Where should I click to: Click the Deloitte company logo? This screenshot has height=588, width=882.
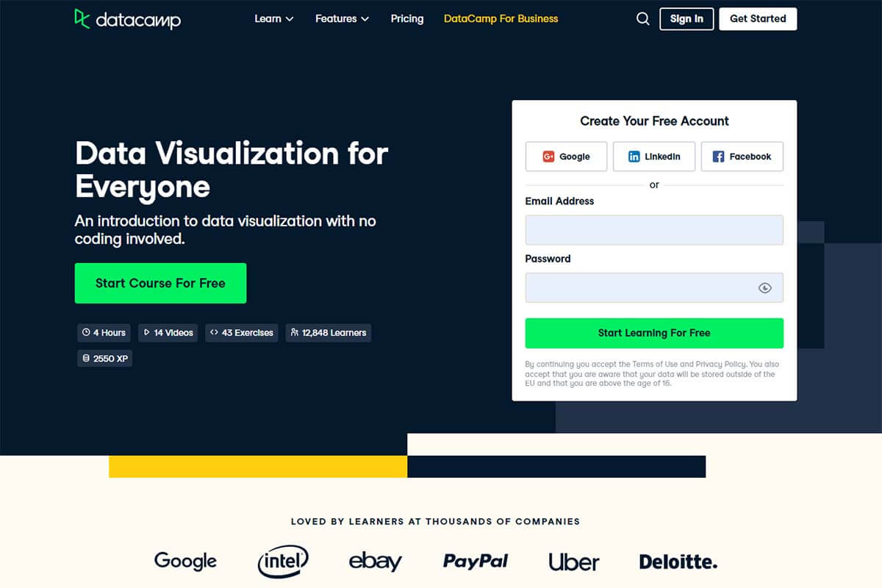[678, 562]
